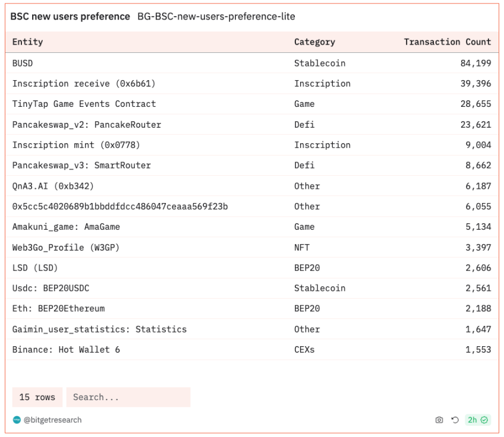Image resolution: width=504 pixels, height=437 pixels.
Task: Click BEP20 category in LSD row
Action: [x=307, y=268]
